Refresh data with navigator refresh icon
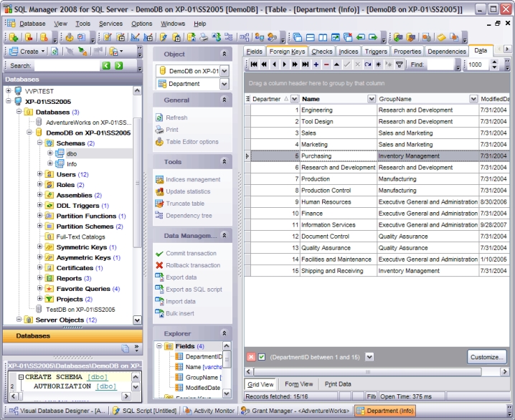Viewport: 515px width, 420px height. (368, 65)
